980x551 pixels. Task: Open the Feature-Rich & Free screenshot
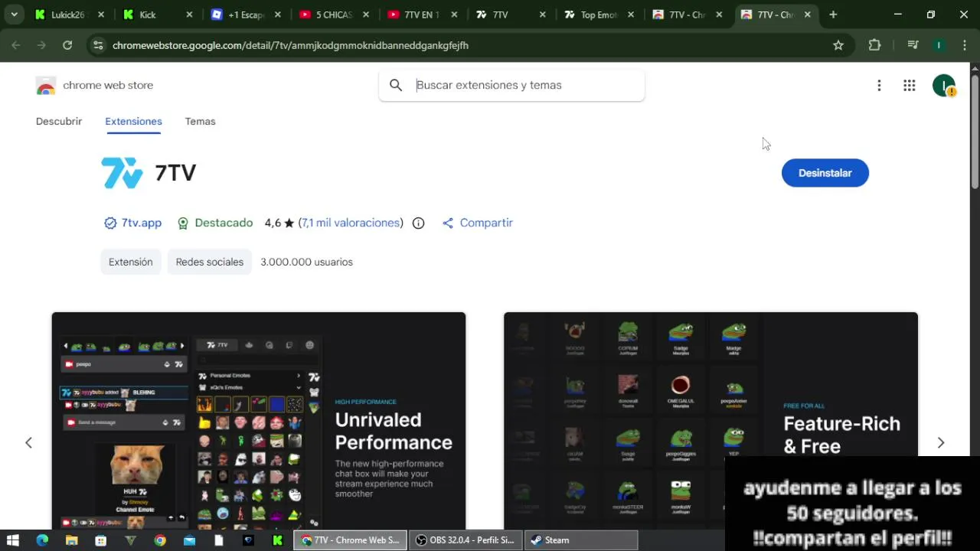(x=710, y=420)
